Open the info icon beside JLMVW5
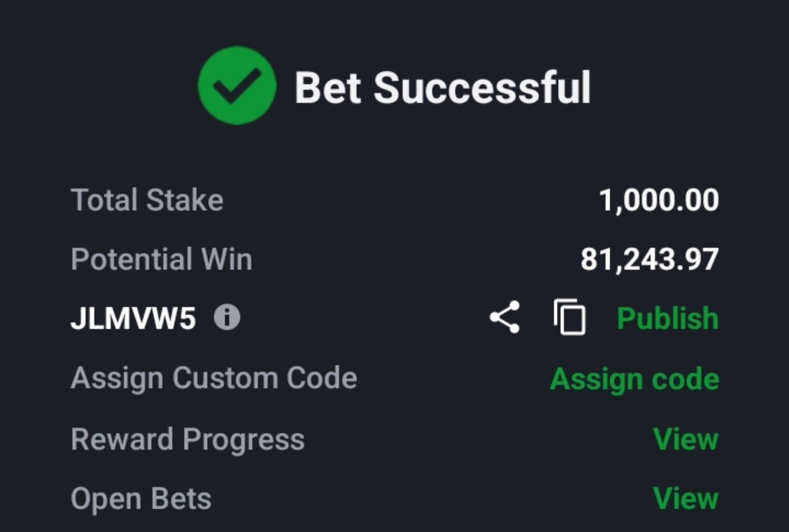Image resolution: width=789 pixels, height=532 pixels. (x=227, y=319)
